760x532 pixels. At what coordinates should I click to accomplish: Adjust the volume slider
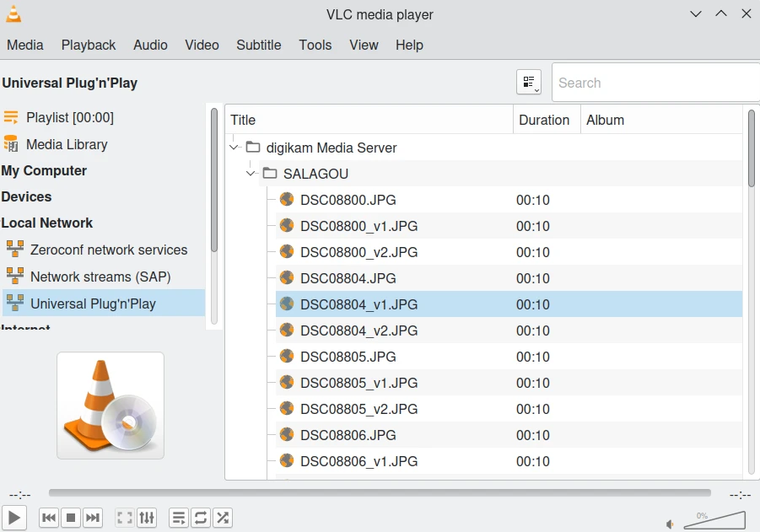pyautogui.click(x=714, y=520)
